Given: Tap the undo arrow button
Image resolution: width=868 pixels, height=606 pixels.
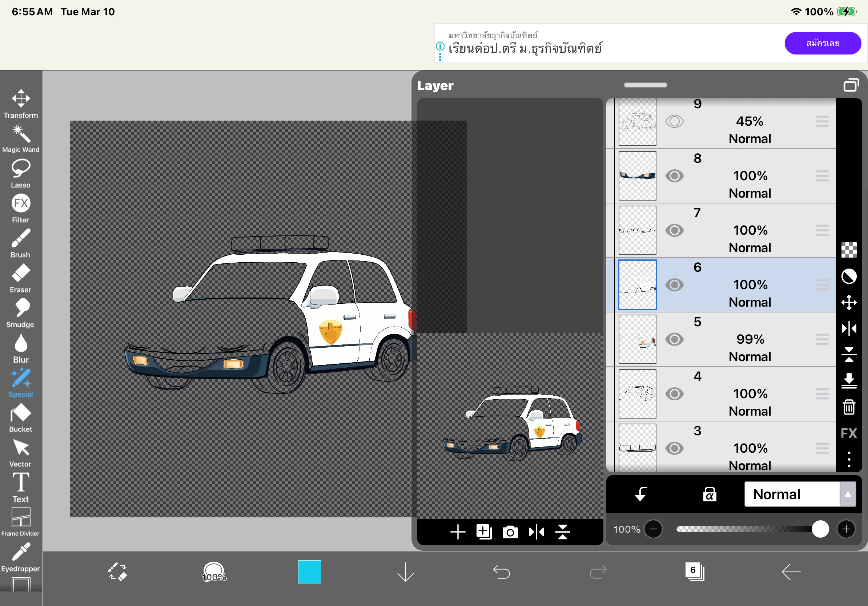Looking at the screenshot, I should point(502,572).
